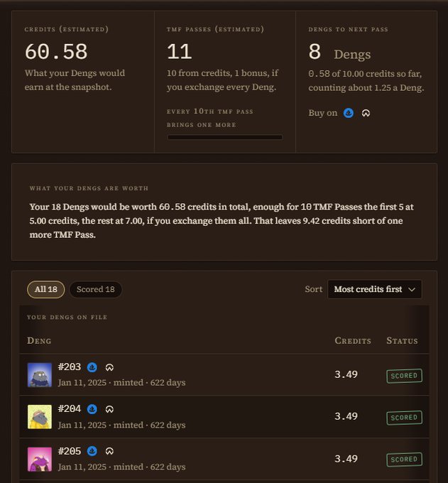Open the white marketplace icon beside Buy on
The width and height of the screenshot is (448, 483).
366,113
